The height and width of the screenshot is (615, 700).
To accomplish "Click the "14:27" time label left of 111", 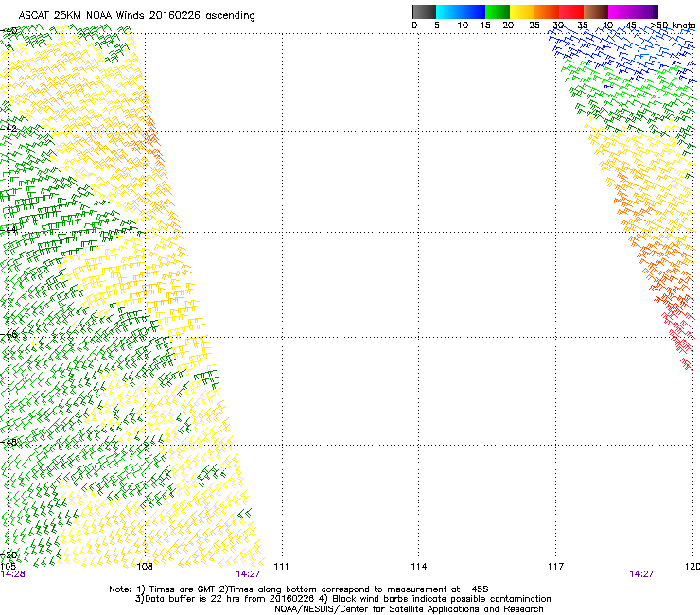I will point(248,574).
